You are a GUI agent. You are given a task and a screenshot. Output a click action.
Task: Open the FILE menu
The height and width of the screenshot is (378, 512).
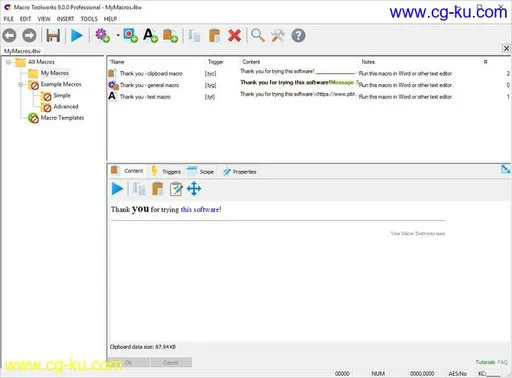pyautogui.click(x=9, y=19)
